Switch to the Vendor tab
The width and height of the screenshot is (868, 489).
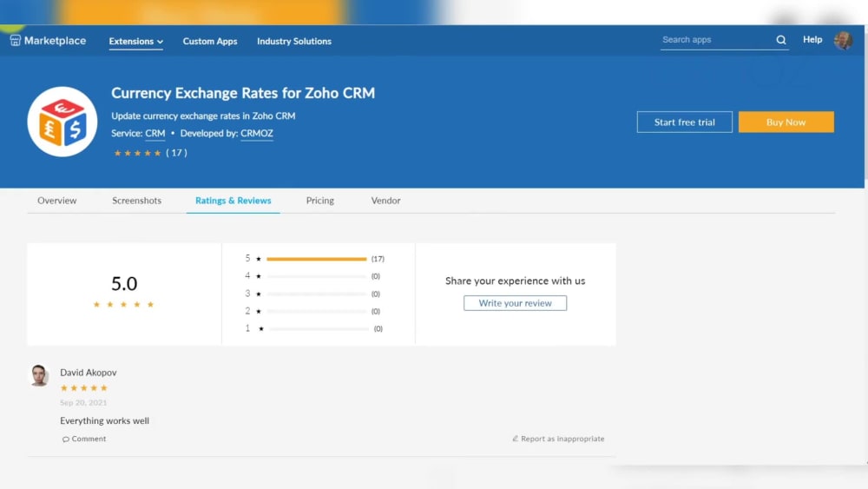[x=386, y=201]
